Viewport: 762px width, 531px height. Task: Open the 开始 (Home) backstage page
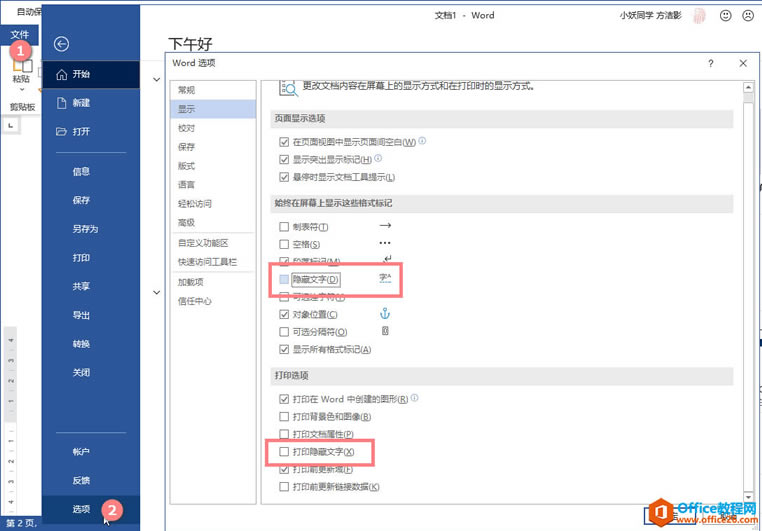[x=91, y=74]
